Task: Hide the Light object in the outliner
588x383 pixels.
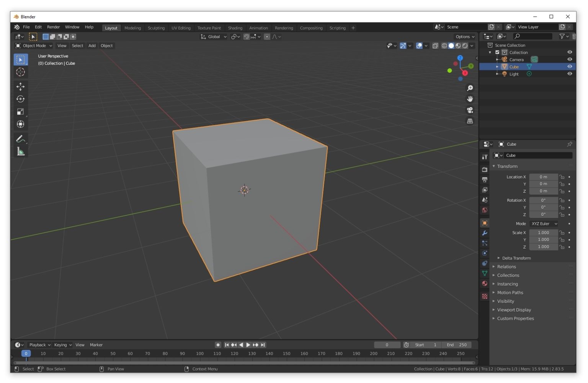Action: coord(569,74)
